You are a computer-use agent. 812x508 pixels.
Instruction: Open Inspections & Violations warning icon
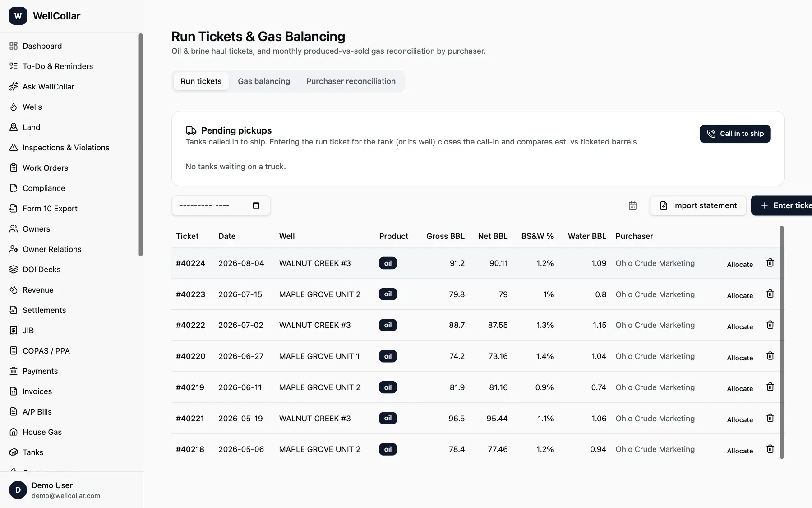pyautogui.click(x=14, y=148)
